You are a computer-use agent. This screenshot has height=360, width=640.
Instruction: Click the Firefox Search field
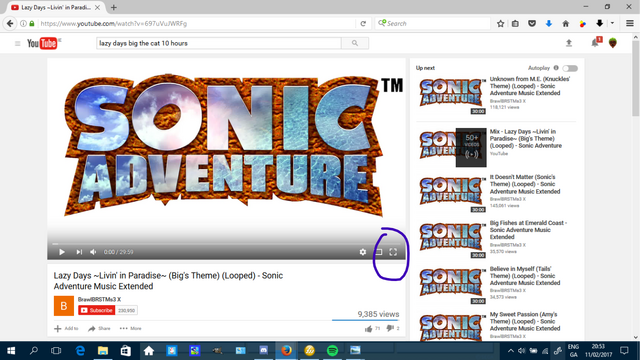[x=433, y=24]
